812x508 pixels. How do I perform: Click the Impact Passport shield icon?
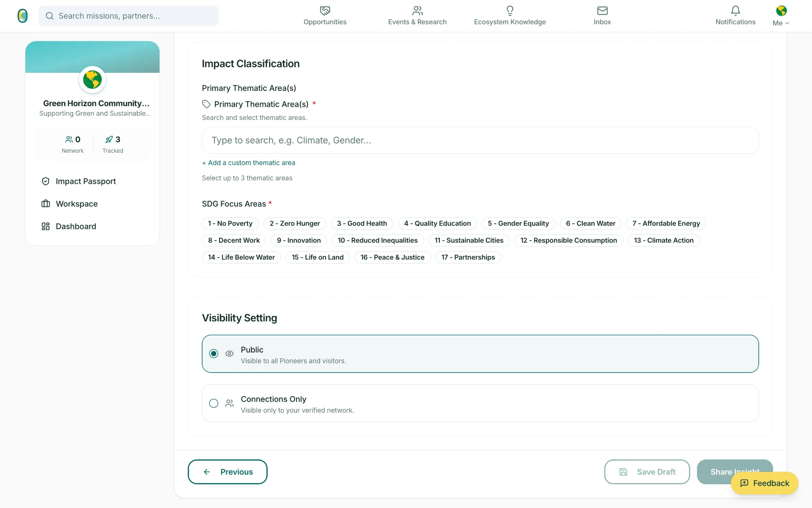point(46,181)
